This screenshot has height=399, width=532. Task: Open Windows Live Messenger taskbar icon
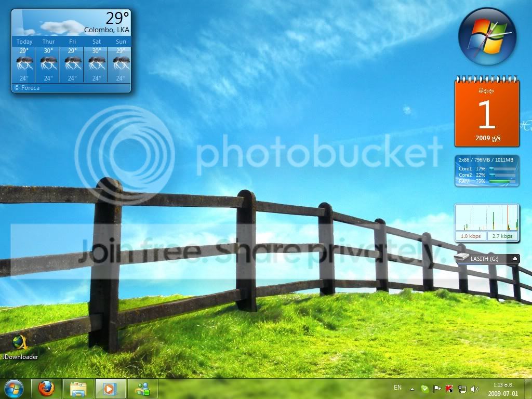143,389
